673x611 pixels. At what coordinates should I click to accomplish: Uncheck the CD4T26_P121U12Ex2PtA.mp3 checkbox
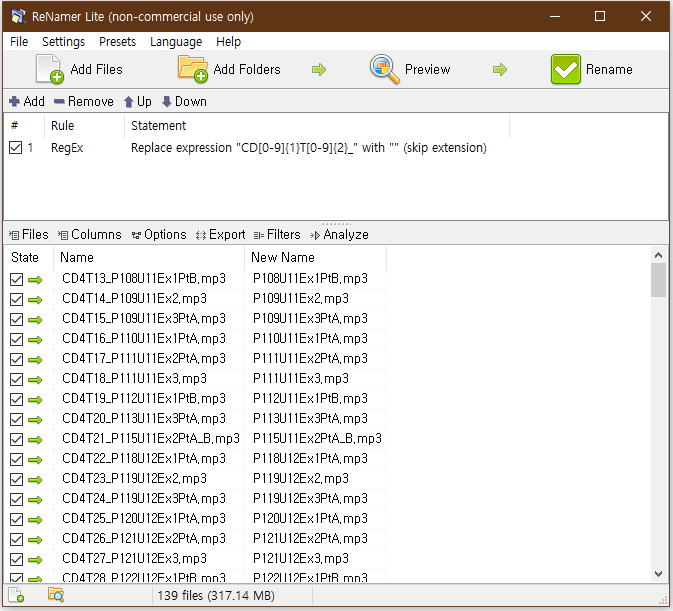tap(16, 540)
